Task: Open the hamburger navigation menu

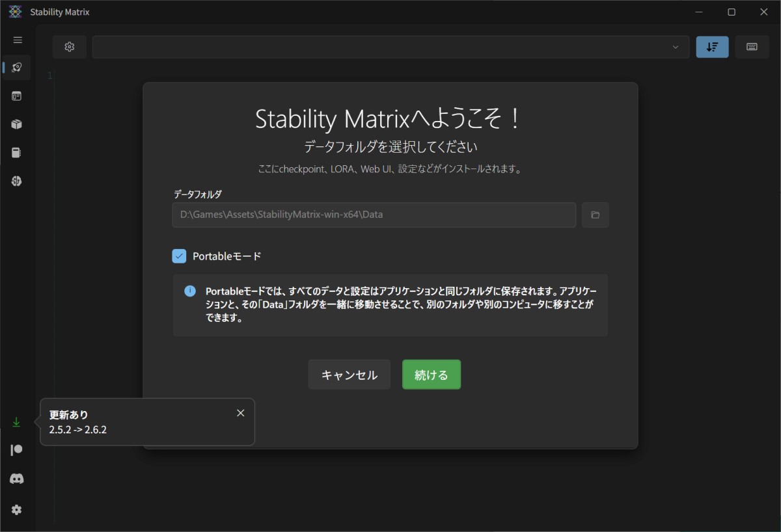Action: [x=18, y=40]
